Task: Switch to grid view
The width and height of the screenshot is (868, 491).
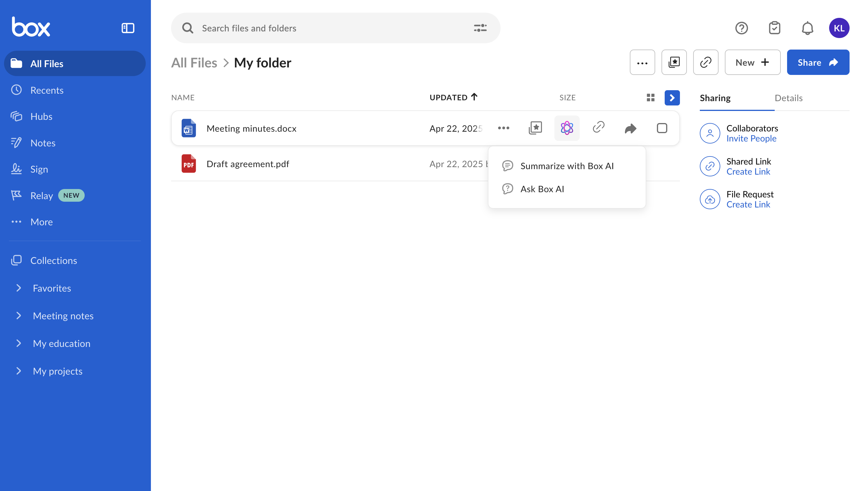Action: click(650, 98)
